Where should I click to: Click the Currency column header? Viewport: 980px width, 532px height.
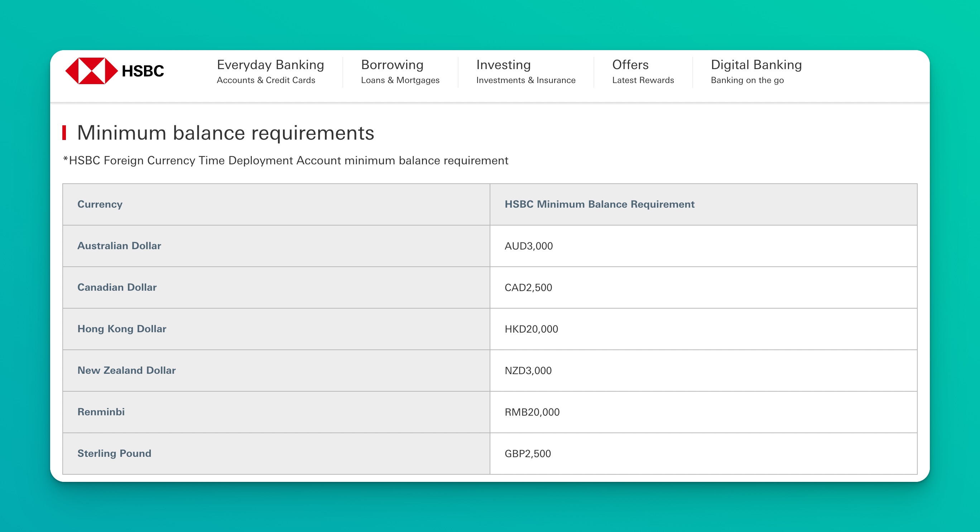pyautogui.click(x=100, y=204)
